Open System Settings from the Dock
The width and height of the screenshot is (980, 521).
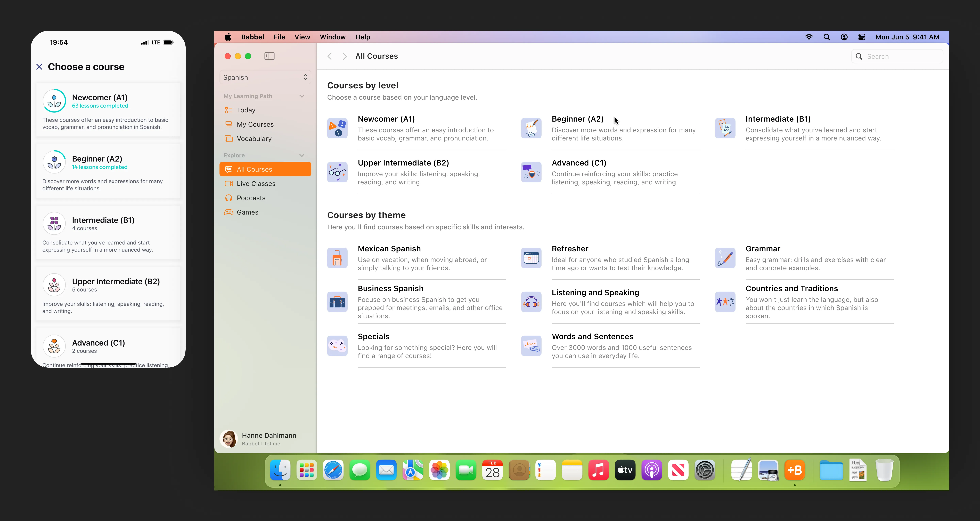705,470
